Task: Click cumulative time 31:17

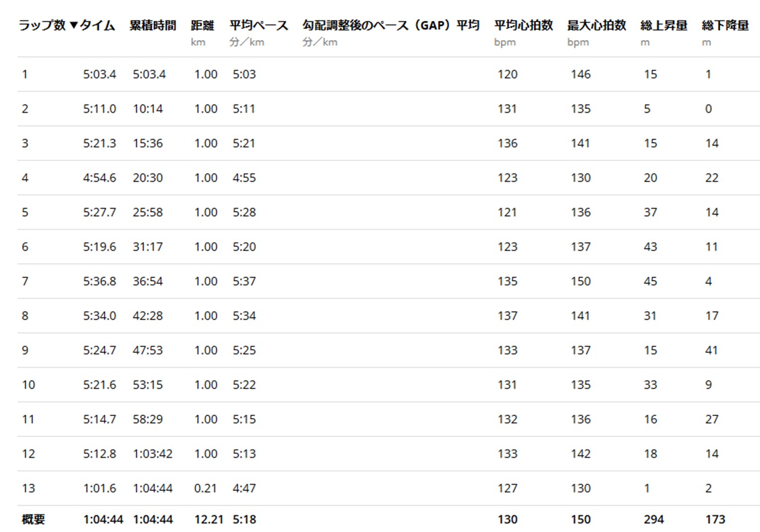Action: tap(148, 247)
